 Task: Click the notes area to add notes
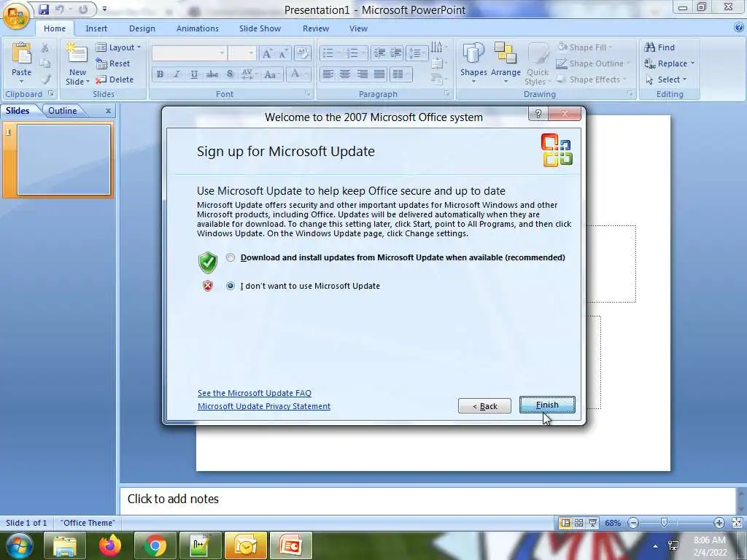coord(427,499)
